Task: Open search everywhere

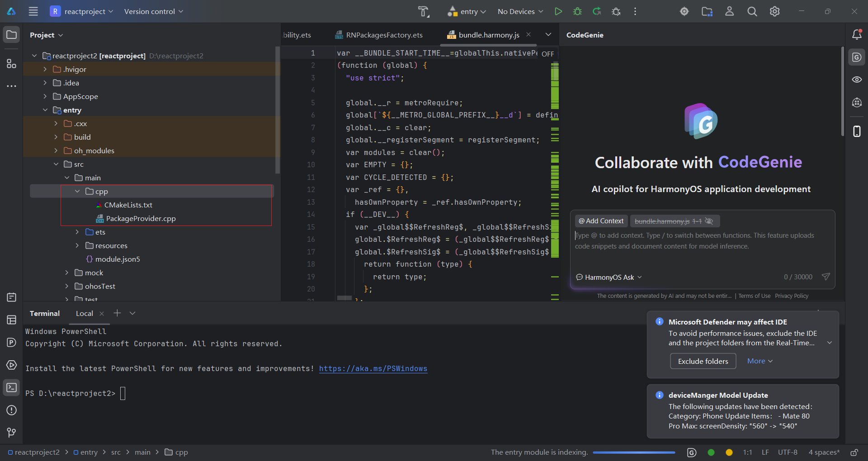Action: (752, 11)
